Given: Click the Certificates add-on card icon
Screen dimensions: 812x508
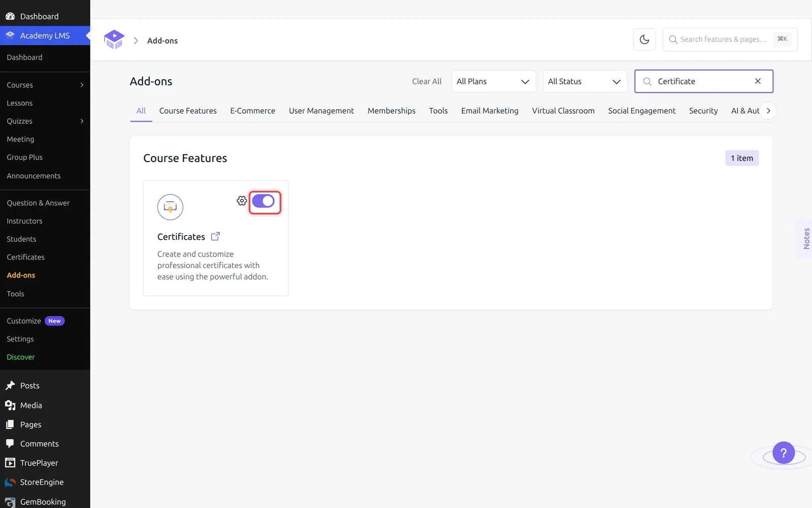Looking at the screenshot, I should click(x=170, y=207).
